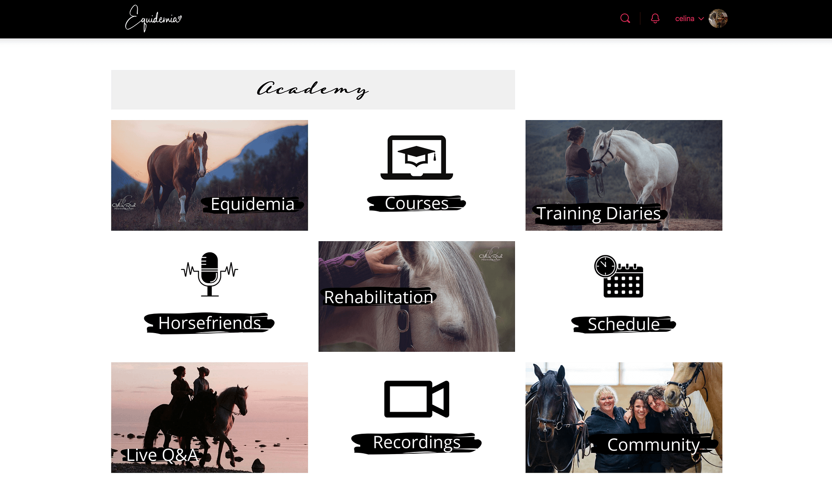The width and height of the screenshot is (832, 504).
Task: Open the notifications bell
Action: tap(655, 18)
